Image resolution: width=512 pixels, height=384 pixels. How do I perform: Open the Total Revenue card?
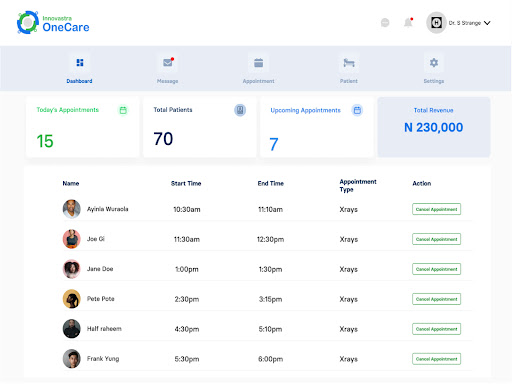[x=434, y=127]
